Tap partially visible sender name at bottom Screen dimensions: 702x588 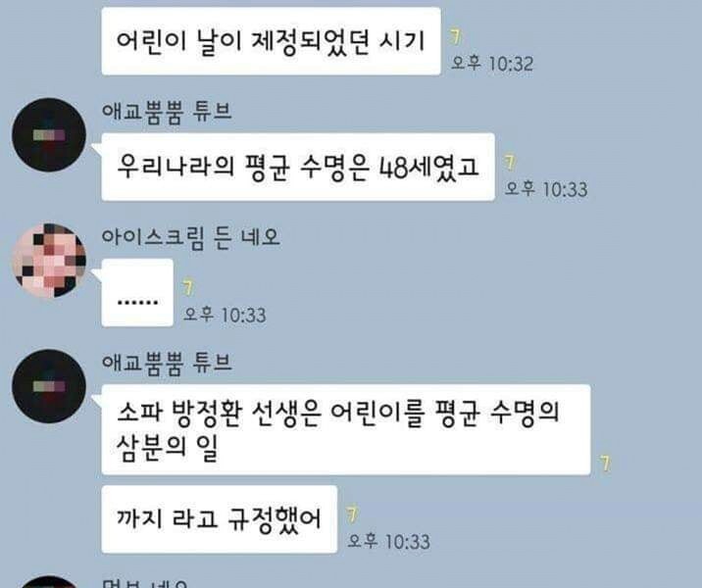tap(144, 583)
